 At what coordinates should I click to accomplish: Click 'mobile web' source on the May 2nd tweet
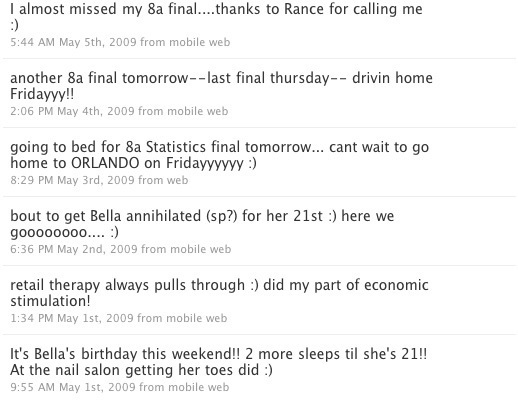(x=201, y=249)
